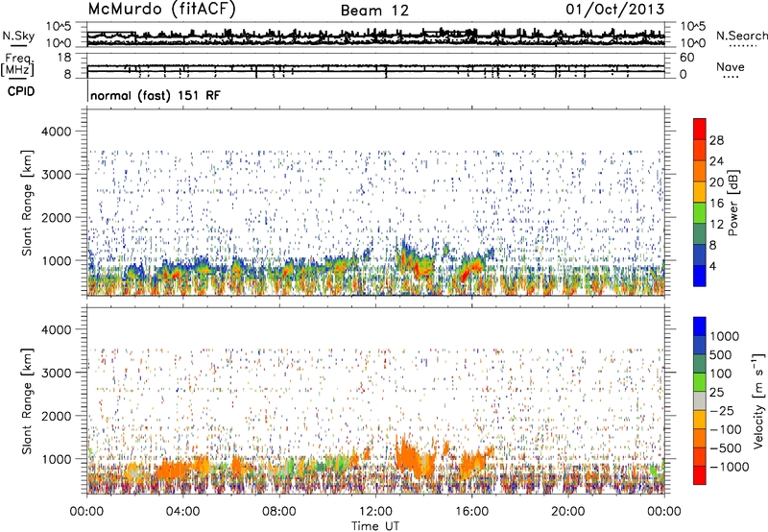Click the '60' tick on Nave axis
The width and height of the screenshot is (768, 532).
(687, 58)
